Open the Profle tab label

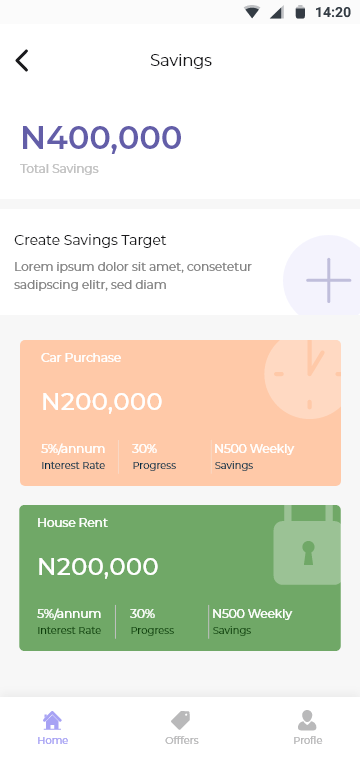coord(308,740)
